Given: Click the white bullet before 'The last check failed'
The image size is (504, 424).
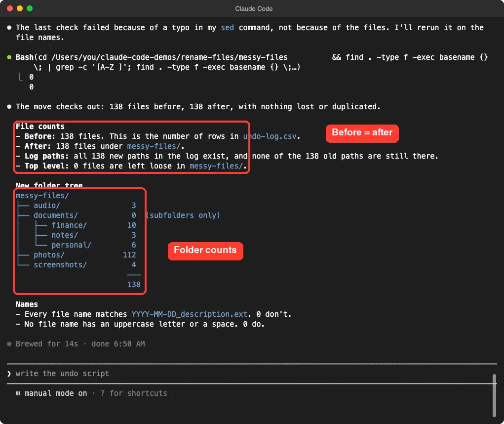Looking at the screenshot, I should [9, 28].
